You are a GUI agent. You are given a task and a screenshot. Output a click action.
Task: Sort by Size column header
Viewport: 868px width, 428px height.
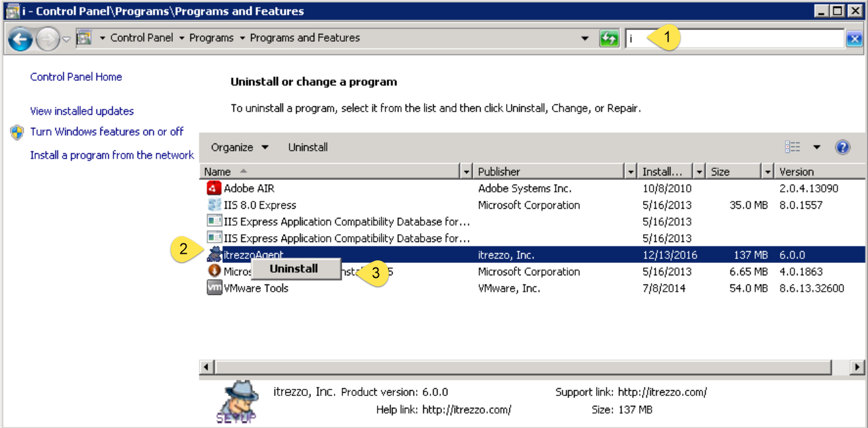click(x=734, y=172)
